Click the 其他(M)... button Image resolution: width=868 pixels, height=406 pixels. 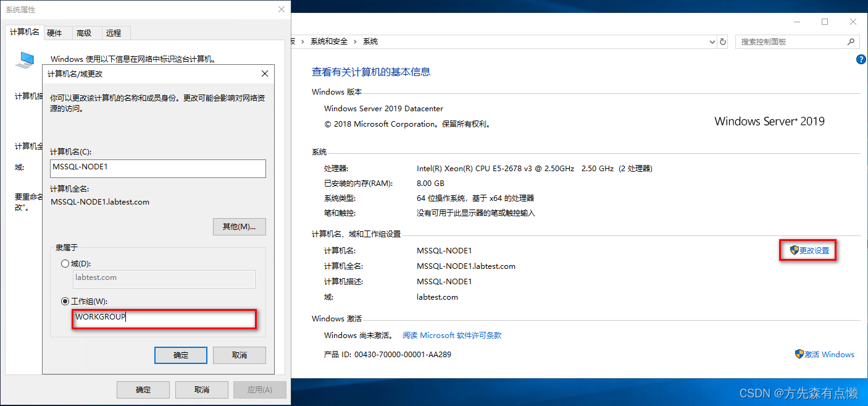tap(240, 227)
